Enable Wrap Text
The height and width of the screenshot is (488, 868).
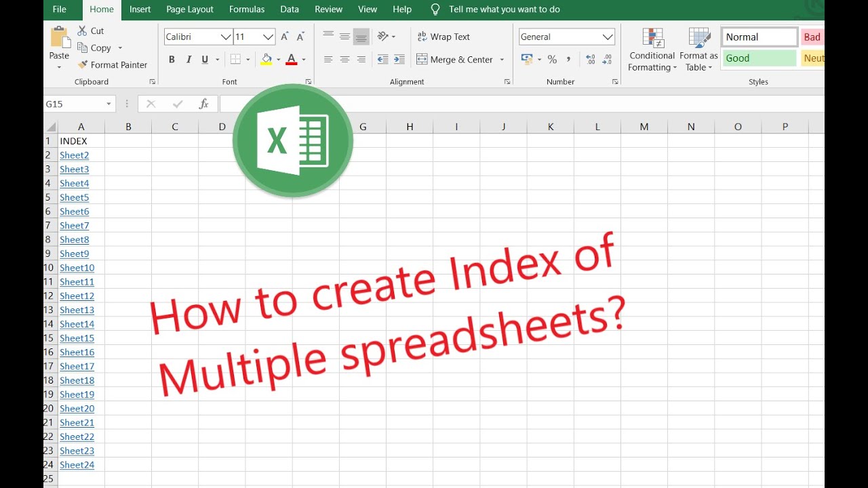coord(443,37)
